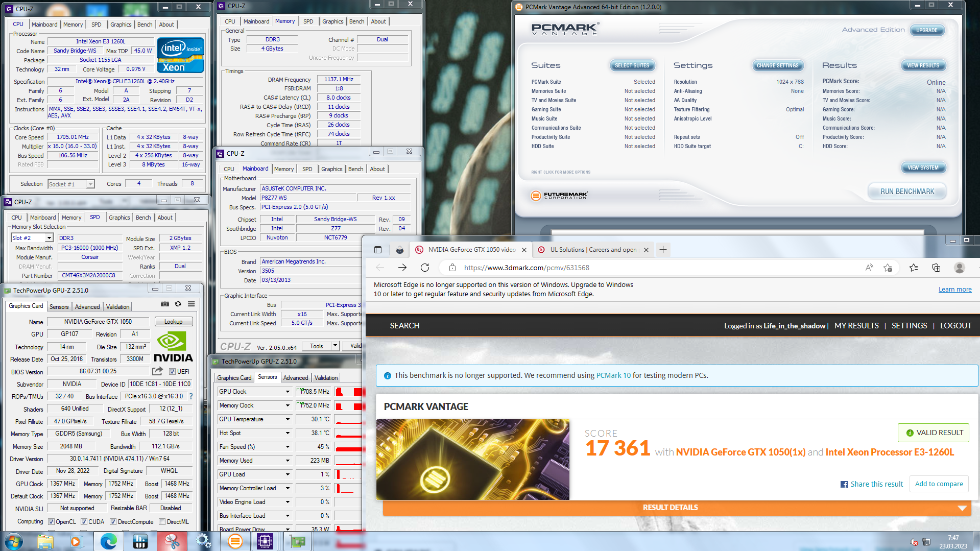Viewport: 980px width, 551px height.
Task: Toggle the OpenCL checkbox
Action: click(x=51, y=522)
